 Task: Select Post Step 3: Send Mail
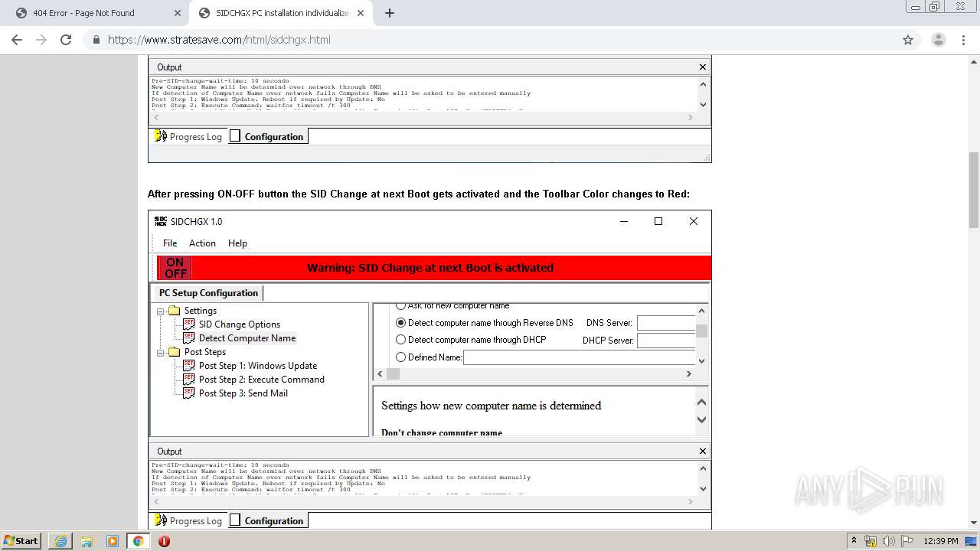pyautogui.click(x=243, y=393)
